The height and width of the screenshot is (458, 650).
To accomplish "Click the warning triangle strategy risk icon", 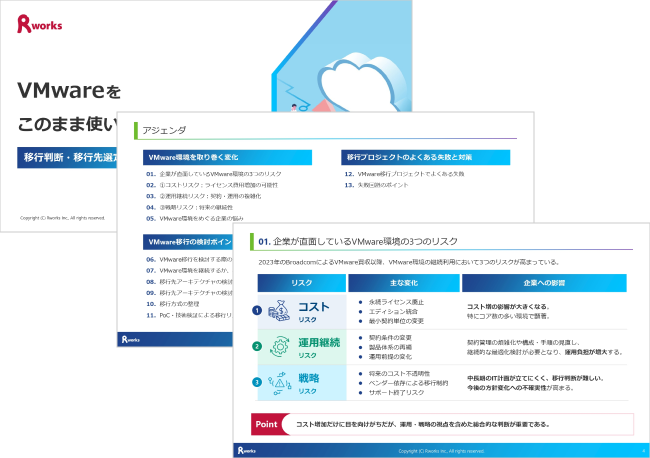I will pyautogui.click(x=279, y=383).
